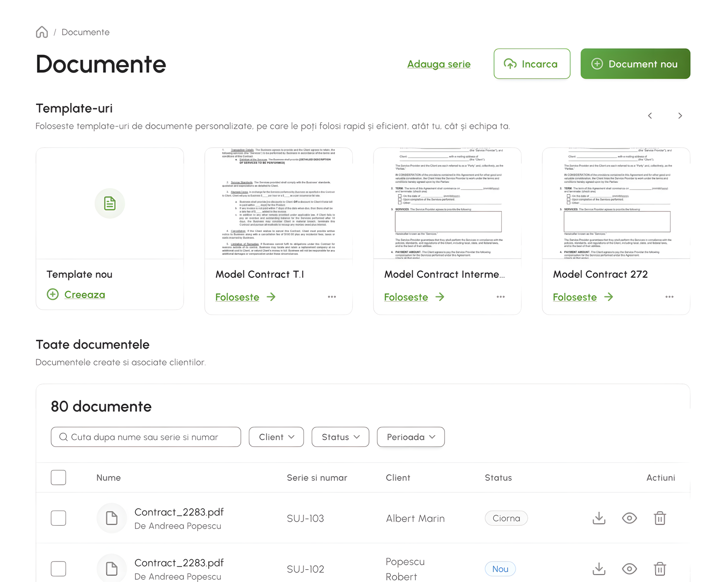Open Model Contract 272 thumbnail preview
The width and height of the screenshot is (728, 582).
[616, 203]
